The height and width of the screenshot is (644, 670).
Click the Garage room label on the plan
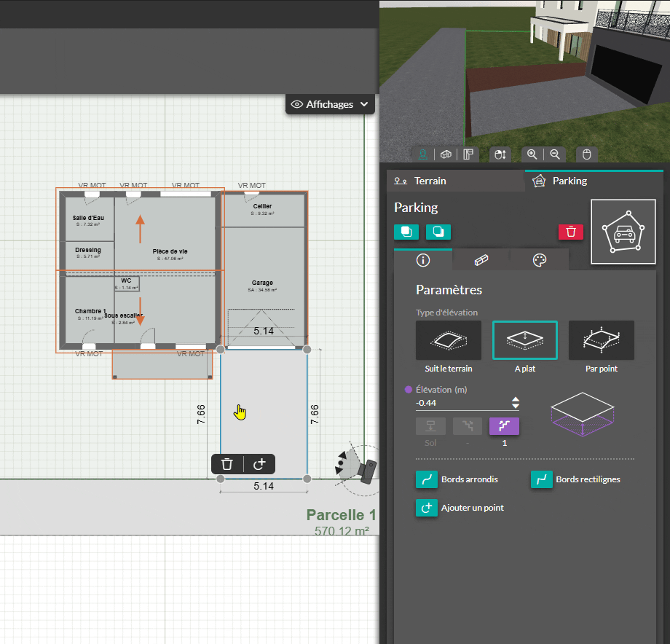(x=262, y=283)
